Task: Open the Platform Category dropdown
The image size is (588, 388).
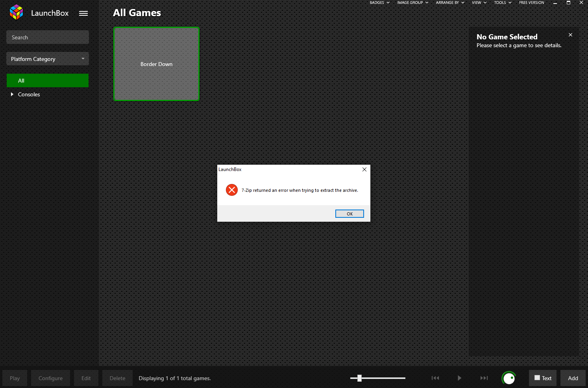Action: pos(48,59)
